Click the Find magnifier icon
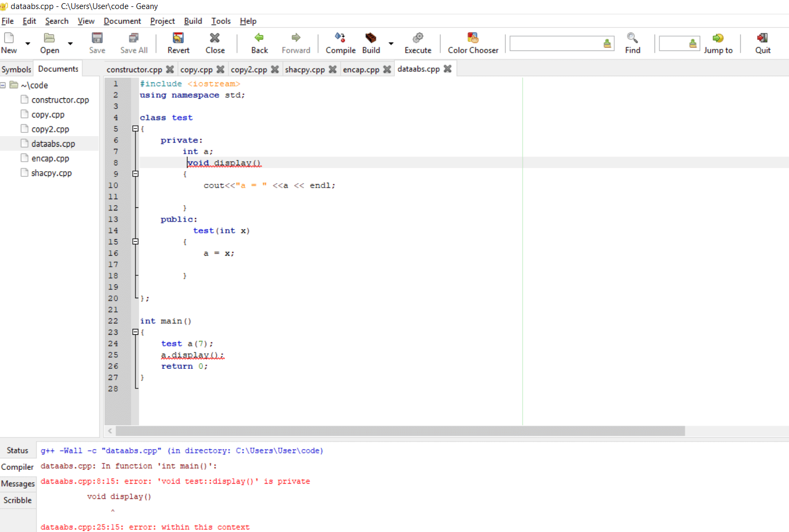The width and height of the screenshot is (789, 532). pyautogui.click(x=632, y=38)
